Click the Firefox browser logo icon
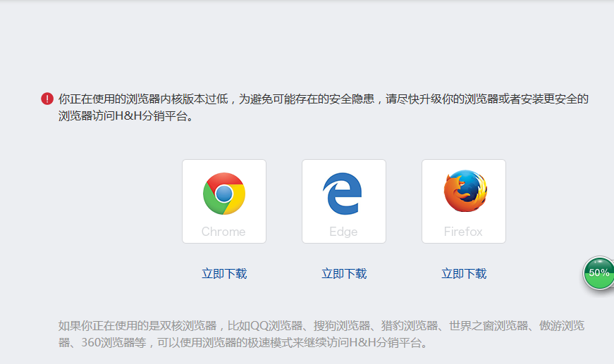Screen dimensions: 614x364 click(x=465, y=191)
